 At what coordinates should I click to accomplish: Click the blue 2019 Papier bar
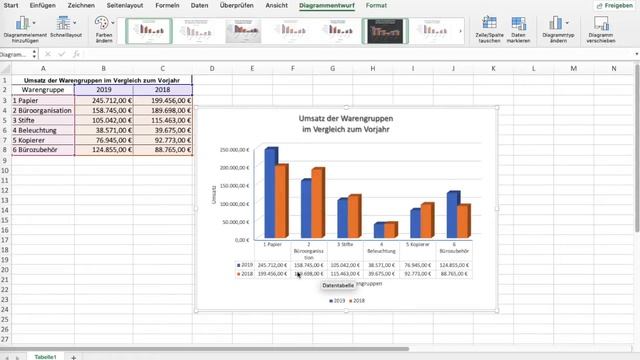click(x=271, y=193)
